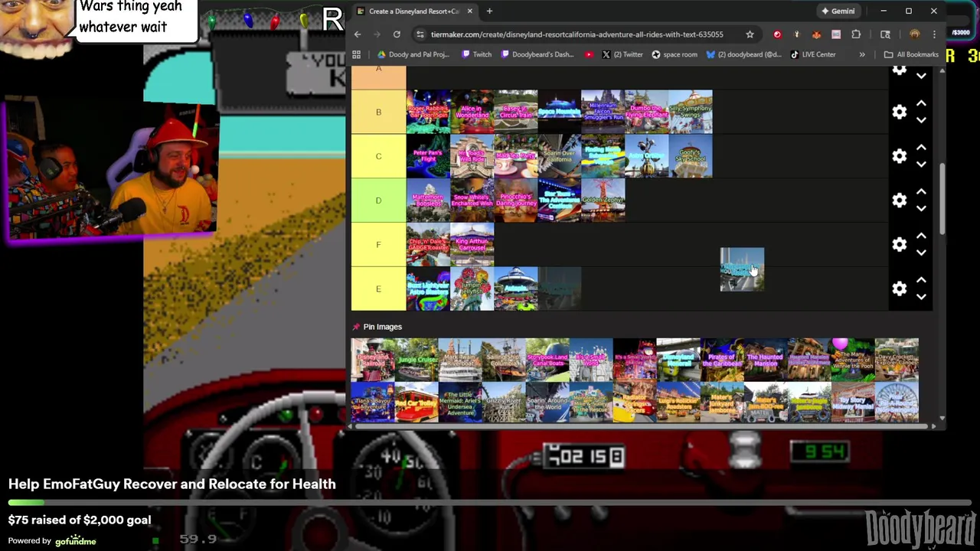The height and width of the screenshot is (551, 980).
Task: Open the space room bookmark
Action: pos(675,54)
